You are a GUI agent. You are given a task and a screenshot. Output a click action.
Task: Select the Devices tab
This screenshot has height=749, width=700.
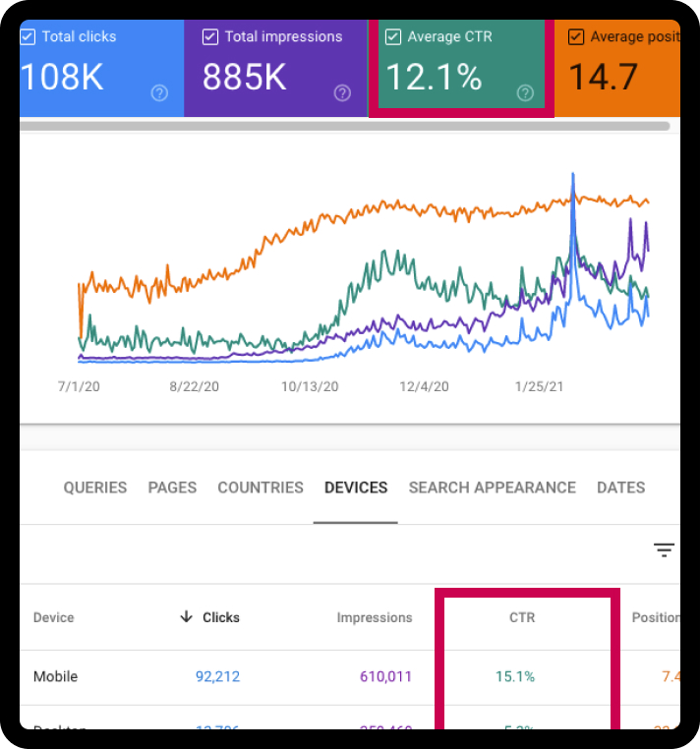point(356,488)
